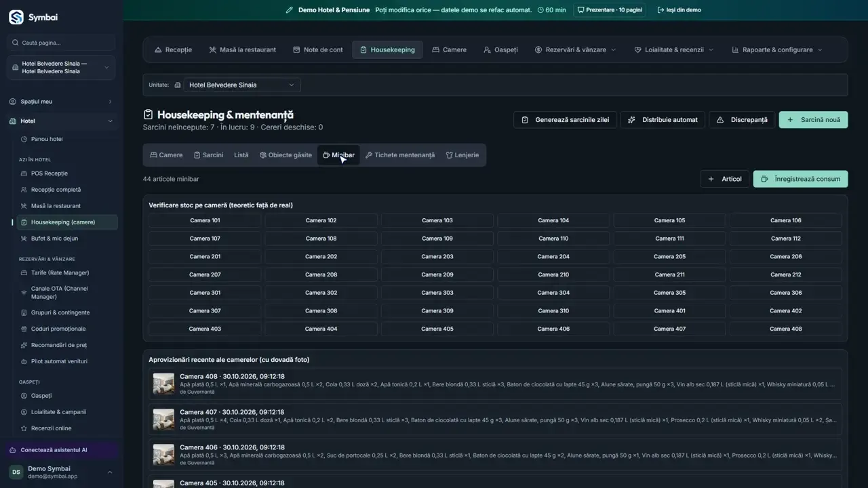Expand the Loialitate & recenzii menu
Screen dimensions: 868x488
[673, 49]
